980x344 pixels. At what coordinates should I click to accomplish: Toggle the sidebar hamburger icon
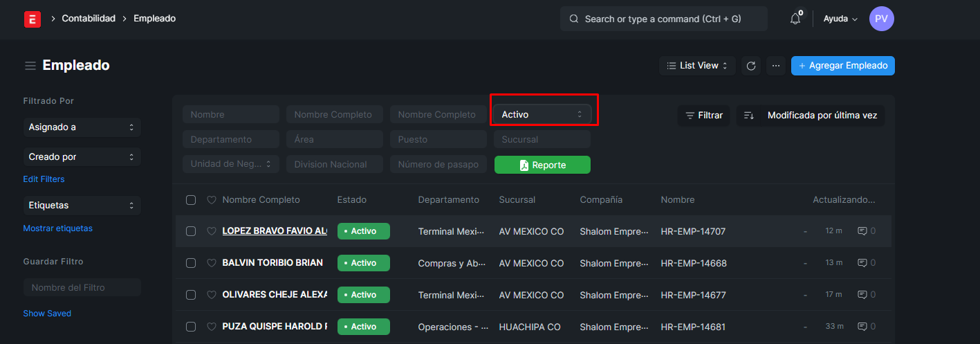pyautogui.click(x=30, y=66)
